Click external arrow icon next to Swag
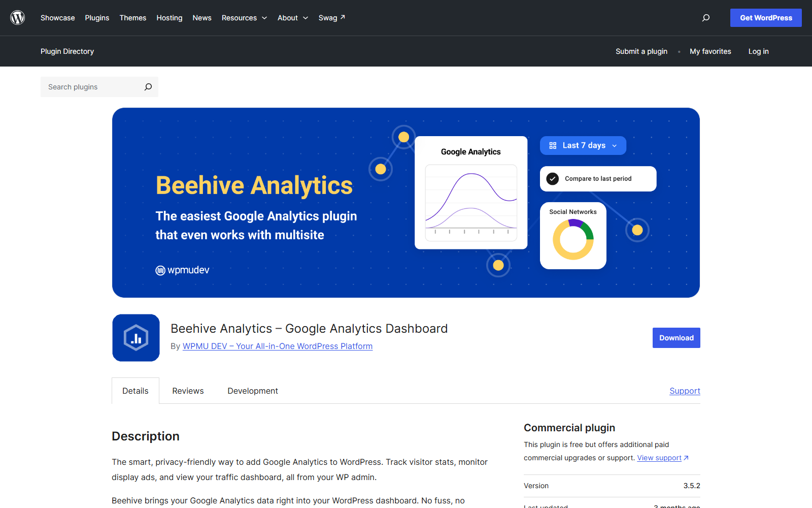 coord(343,17)
